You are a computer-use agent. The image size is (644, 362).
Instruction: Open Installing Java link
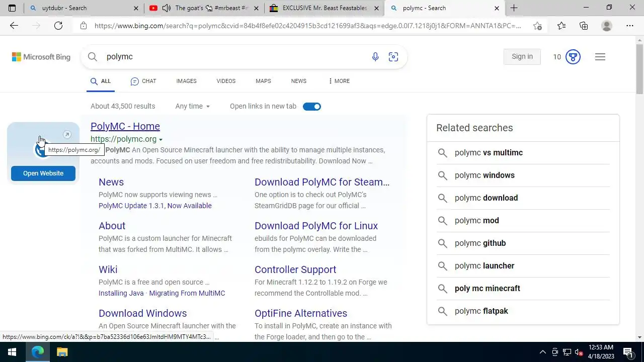point(121,293)
